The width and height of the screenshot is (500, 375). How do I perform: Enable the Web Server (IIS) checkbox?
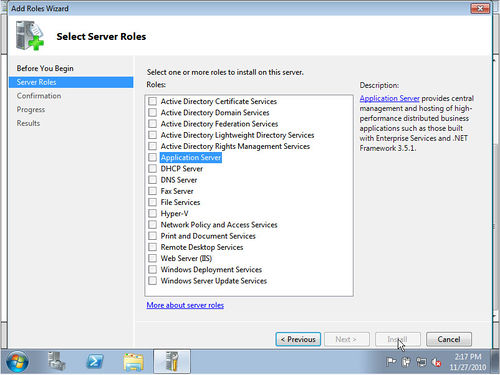pyautogui.click(x=152, y=258)
